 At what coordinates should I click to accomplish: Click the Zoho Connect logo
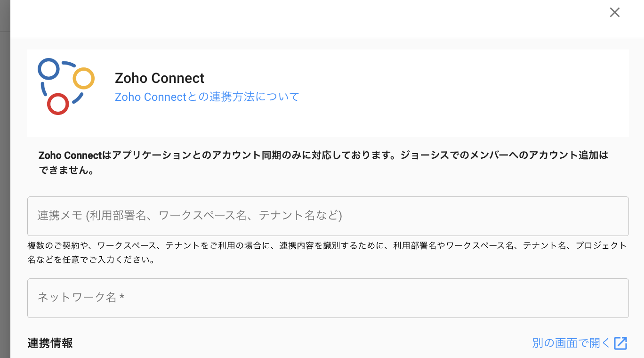click(66, 87)
